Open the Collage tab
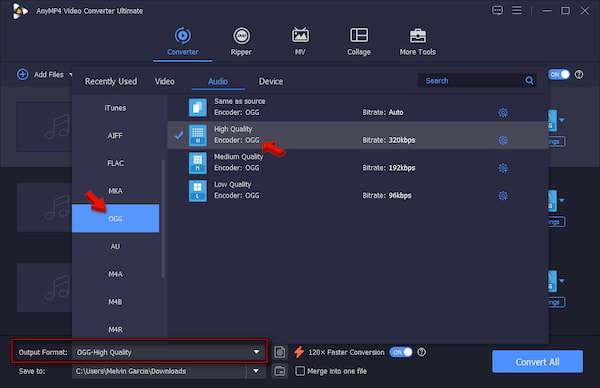600x388 pixels. coord(359,42)
